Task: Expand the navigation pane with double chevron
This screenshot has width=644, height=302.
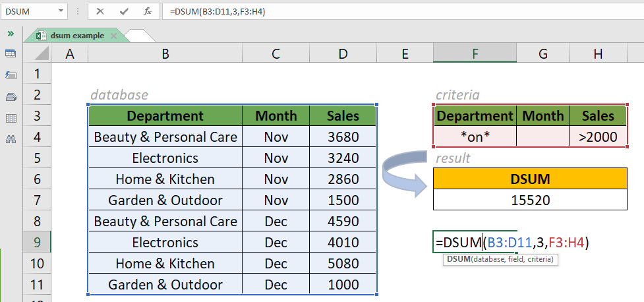Action: point(11,34)
